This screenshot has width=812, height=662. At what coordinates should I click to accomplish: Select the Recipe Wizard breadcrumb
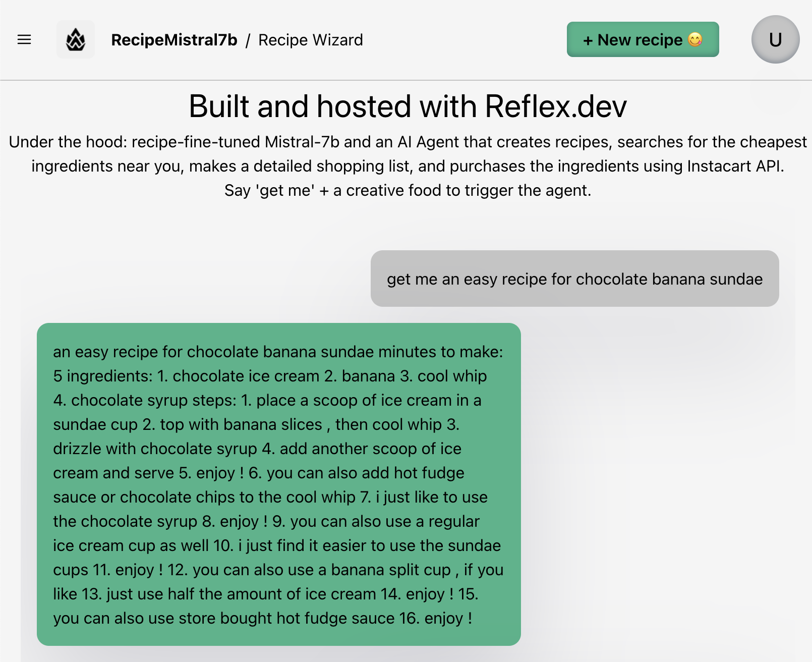point(311,40)
